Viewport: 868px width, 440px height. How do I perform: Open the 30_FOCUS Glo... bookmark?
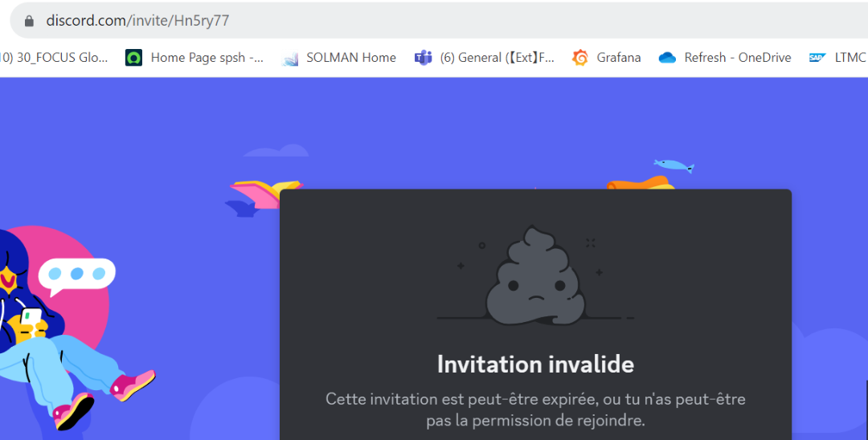coord(55,58)
